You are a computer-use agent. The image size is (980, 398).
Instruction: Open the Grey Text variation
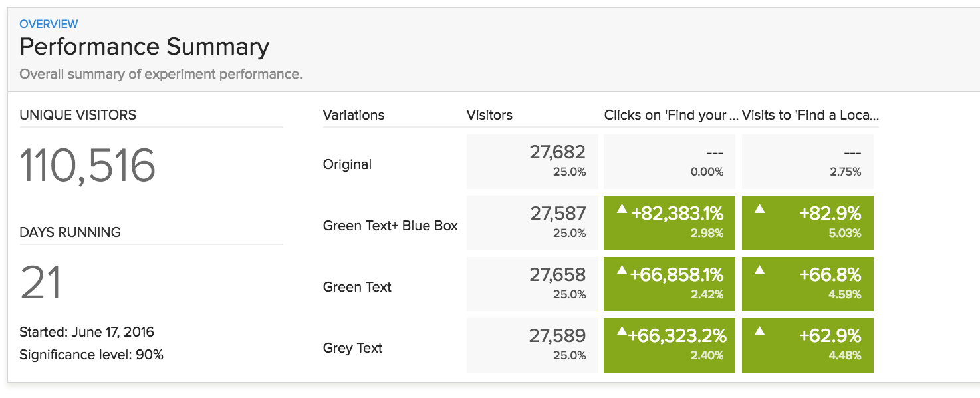(x=352, y=348)
